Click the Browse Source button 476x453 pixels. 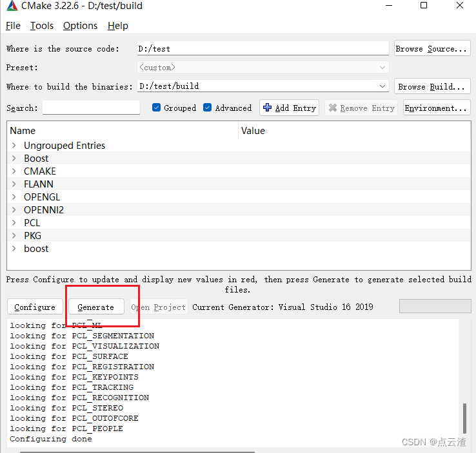[432, 48]
